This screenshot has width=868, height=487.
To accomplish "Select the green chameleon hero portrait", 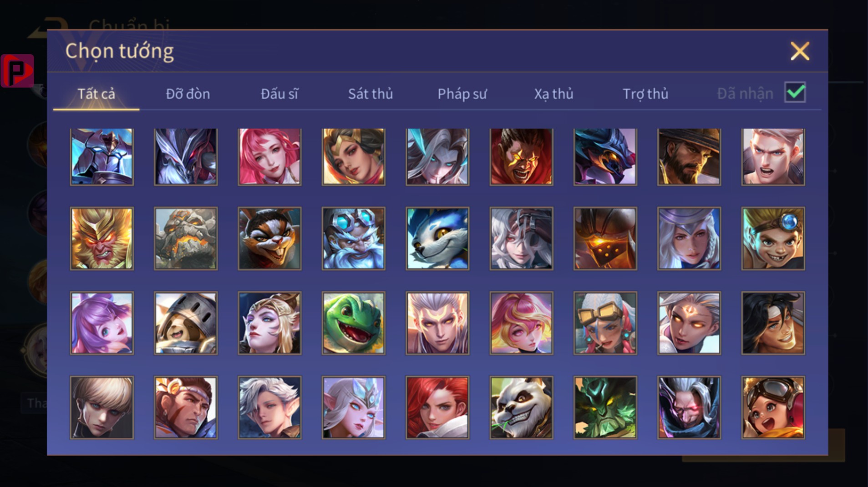I will pyautogui.click(x=353, y=323).
